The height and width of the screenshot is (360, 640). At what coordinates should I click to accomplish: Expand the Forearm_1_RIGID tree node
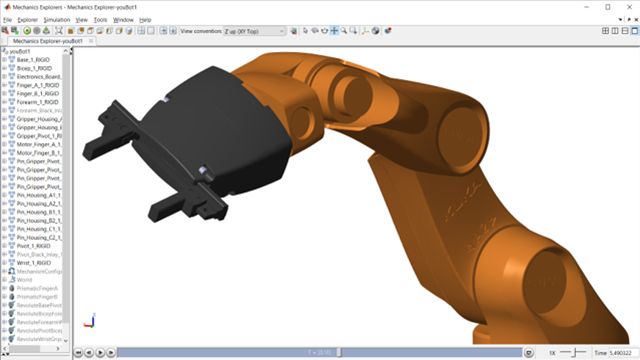pos(4,102)
